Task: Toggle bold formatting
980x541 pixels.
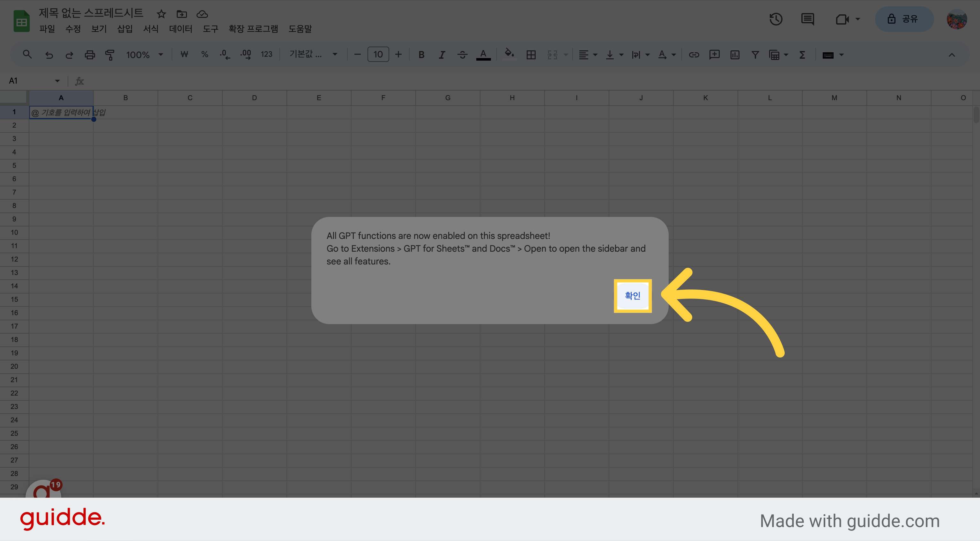Action: tap(421, 55)
